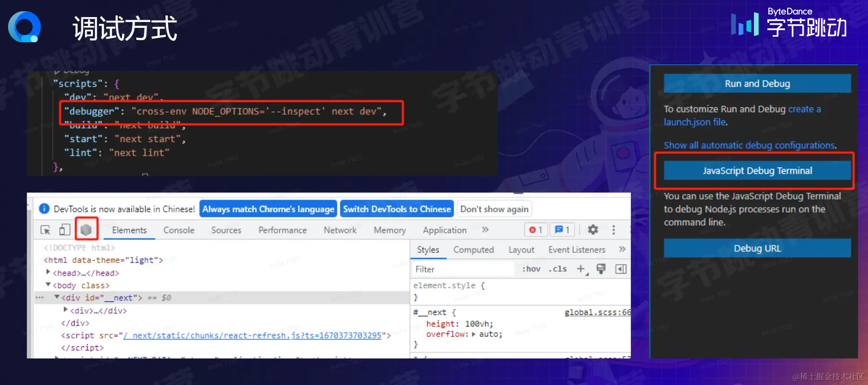Expand the nested div child node

[x=66, y=310]
